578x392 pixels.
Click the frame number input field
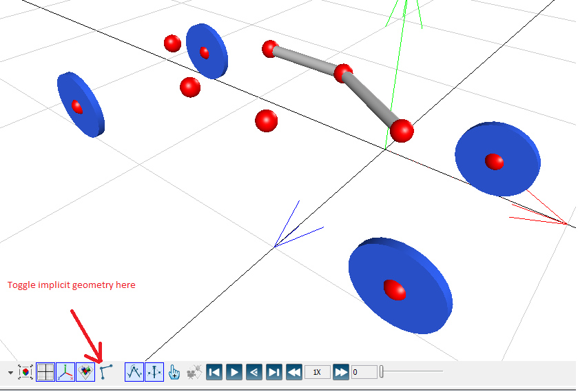[364, 373]
